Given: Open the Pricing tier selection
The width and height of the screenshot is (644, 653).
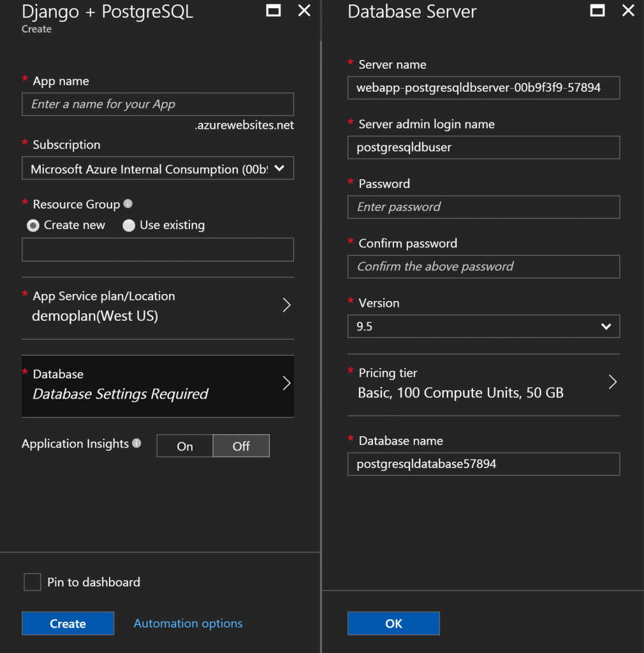Looking at the screenshot, I should click(483, 383).
